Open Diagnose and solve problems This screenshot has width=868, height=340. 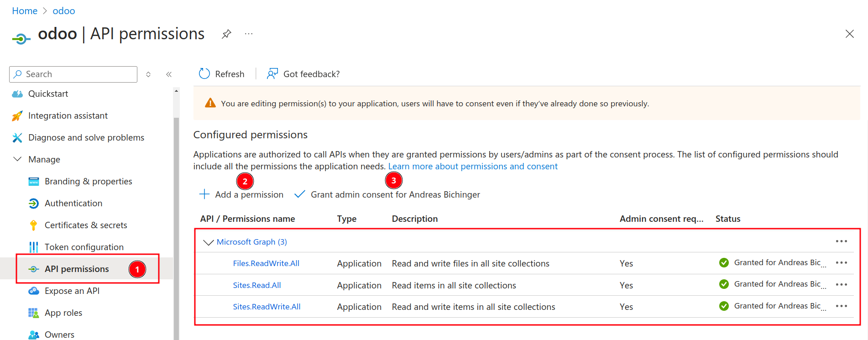click(x=86, y=138)
